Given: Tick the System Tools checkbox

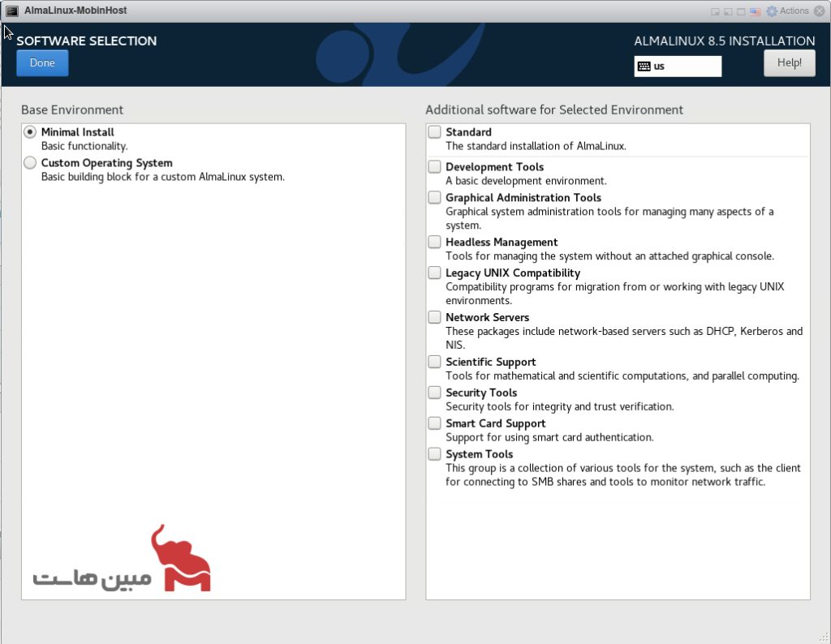Looking at the screenshot, I should click(435, 453).
